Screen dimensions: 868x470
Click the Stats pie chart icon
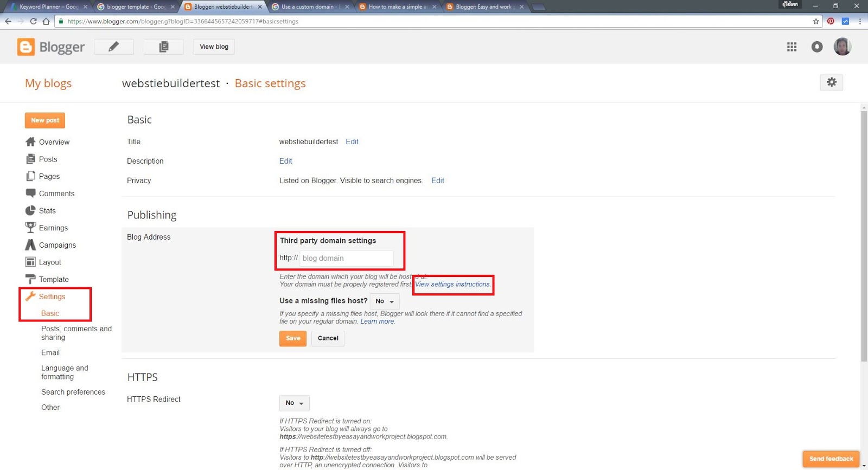coord(30,210)
